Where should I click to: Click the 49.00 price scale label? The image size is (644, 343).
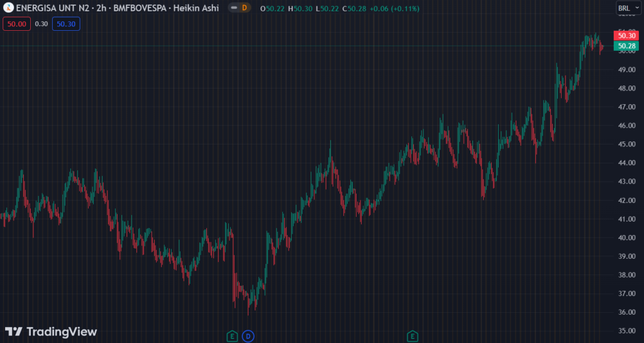pos(627,70)
